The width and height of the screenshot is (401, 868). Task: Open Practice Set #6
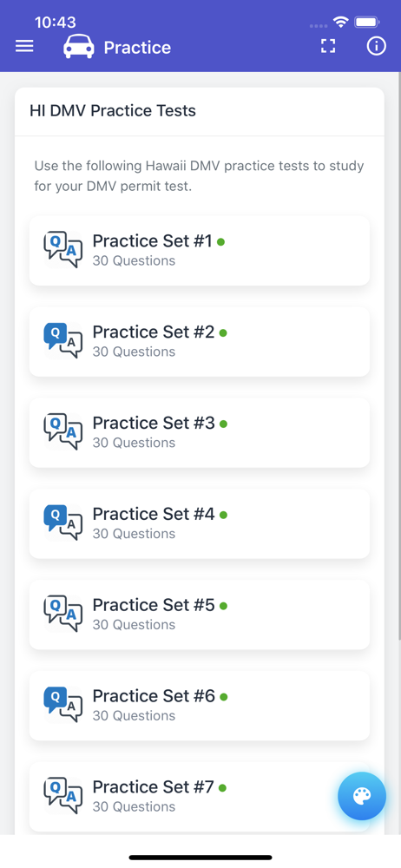coord(200,705)
